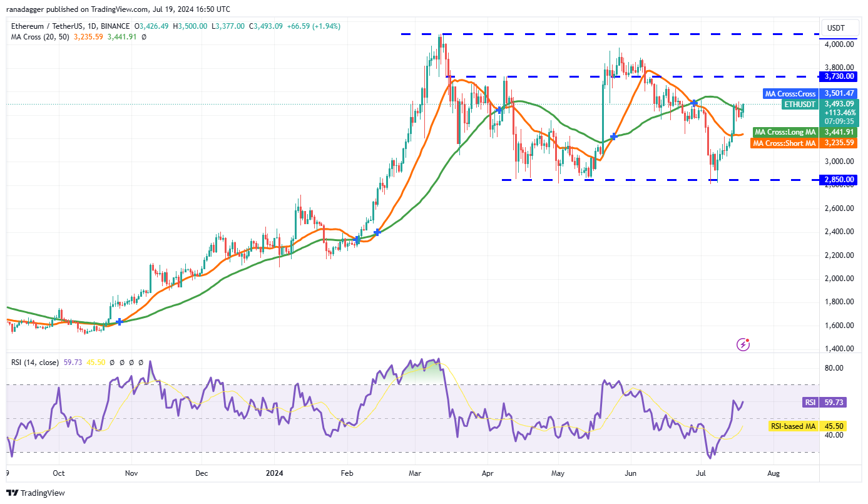Click the Feb label on time axis
Screen dimensions: 868x504
347,474
